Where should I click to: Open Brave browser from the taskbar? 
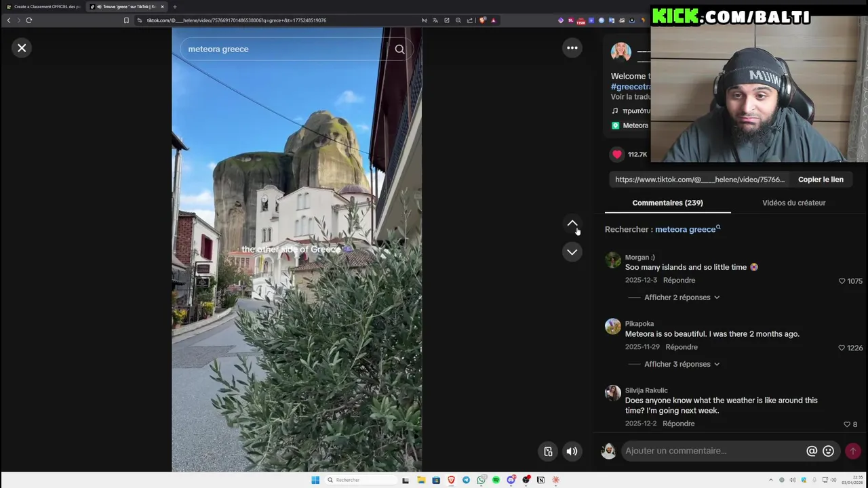[x=451, y=480]
